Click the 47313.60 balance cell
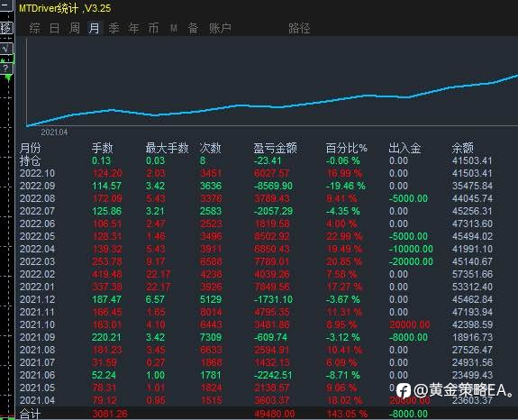Viewport: 518px width, 420px height. (472, 224)
